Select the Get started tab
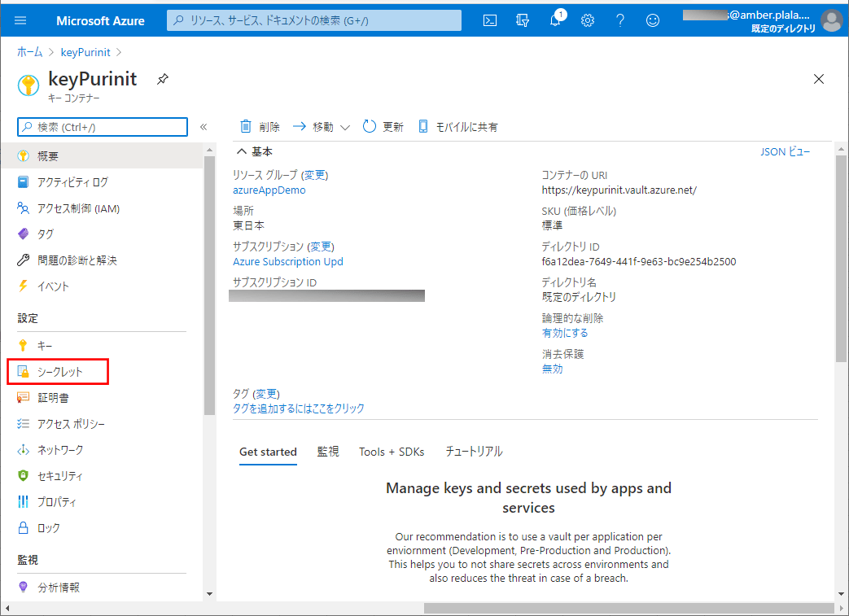The height and width of the screenshot is (616, 849). pyautogui.click(x=268, y=452)
